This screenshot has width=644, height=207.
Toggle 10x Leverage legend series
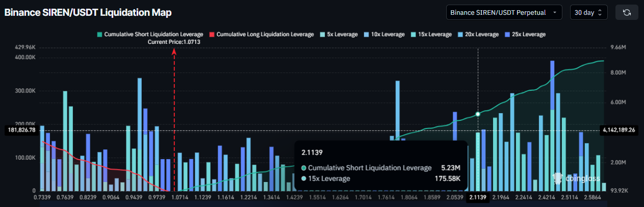click(385, 34)
